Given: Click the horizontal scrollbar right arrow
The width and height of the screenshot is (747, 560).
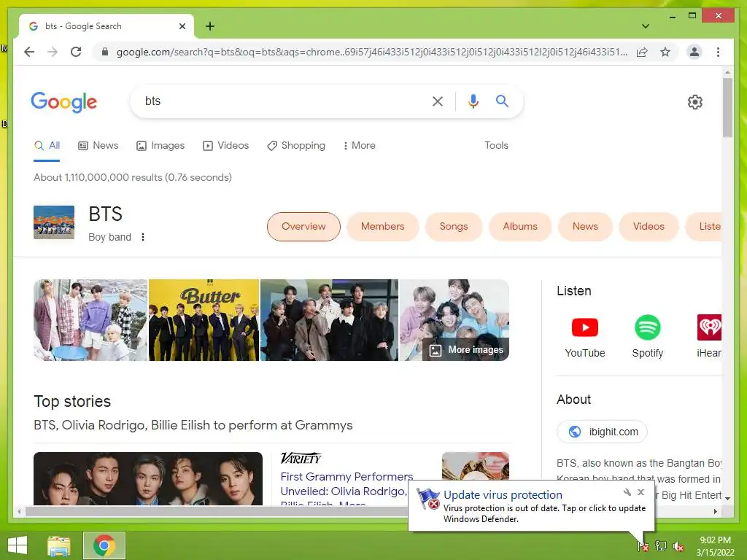Looking at the screenshot, I should click(715, 511).
